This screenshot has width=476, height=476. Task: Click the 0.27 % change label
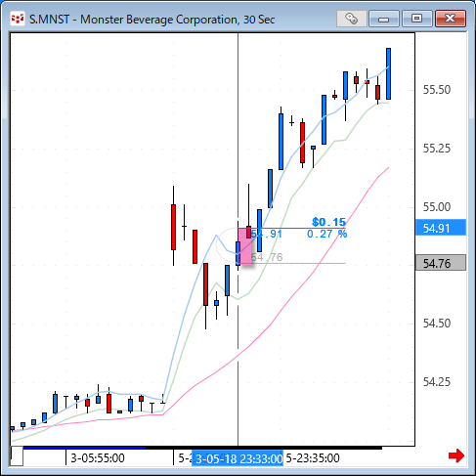tap(326, 234)
